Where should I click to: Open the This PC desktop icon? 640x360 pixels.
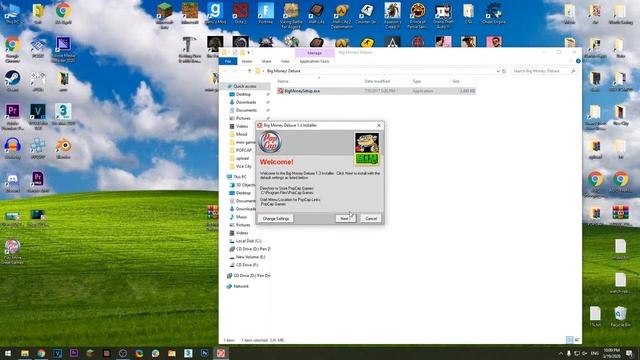[x=12, y=13]
